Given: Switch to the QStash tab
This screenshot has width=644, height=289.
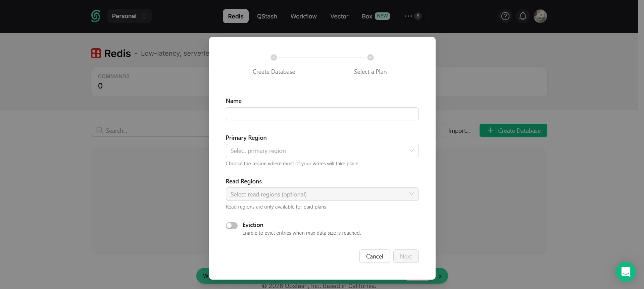Looking at the screenshot, I should [x=267, y=16].
